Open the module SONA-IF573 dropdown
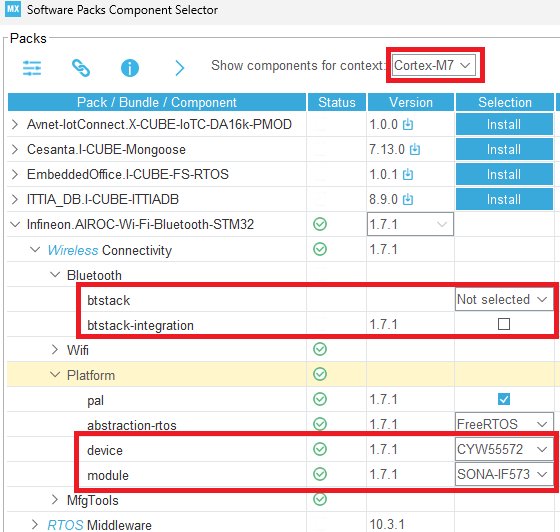This screenshot has width=560, height=532. [x=504, y=474]
